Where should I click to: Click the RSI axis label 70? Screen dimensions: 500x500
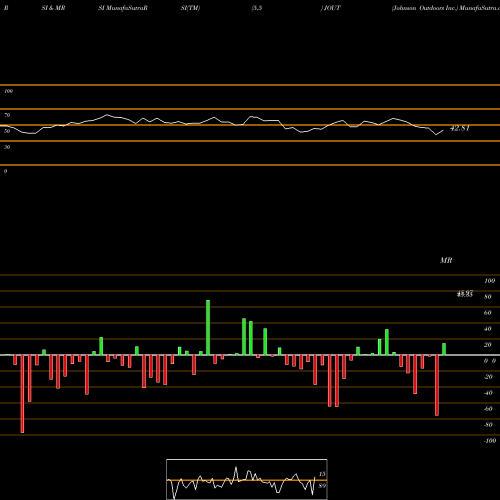point(7,115)
